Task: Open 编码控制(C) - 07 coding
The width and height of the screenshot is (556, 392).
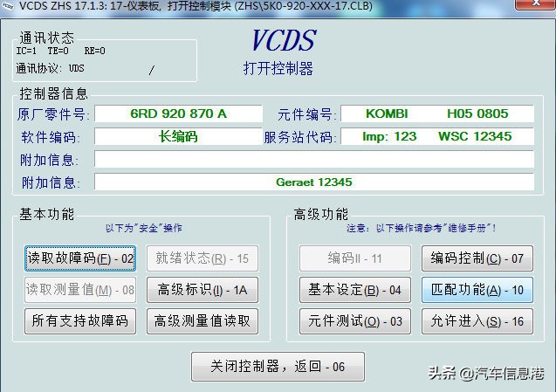Action: [x=477, y=258]
